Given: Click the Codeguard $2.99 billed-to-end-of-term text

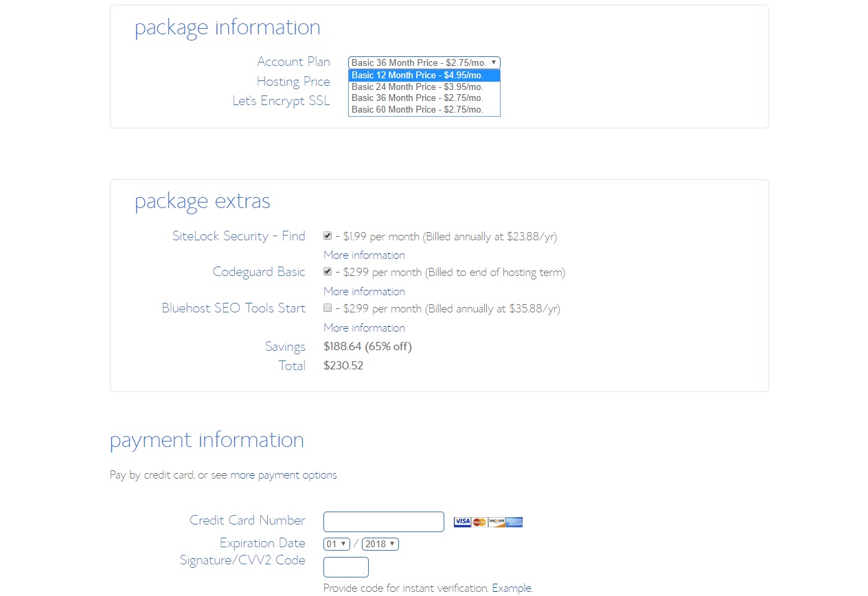Looking at the screenshot, I should [x=450, y=272].
